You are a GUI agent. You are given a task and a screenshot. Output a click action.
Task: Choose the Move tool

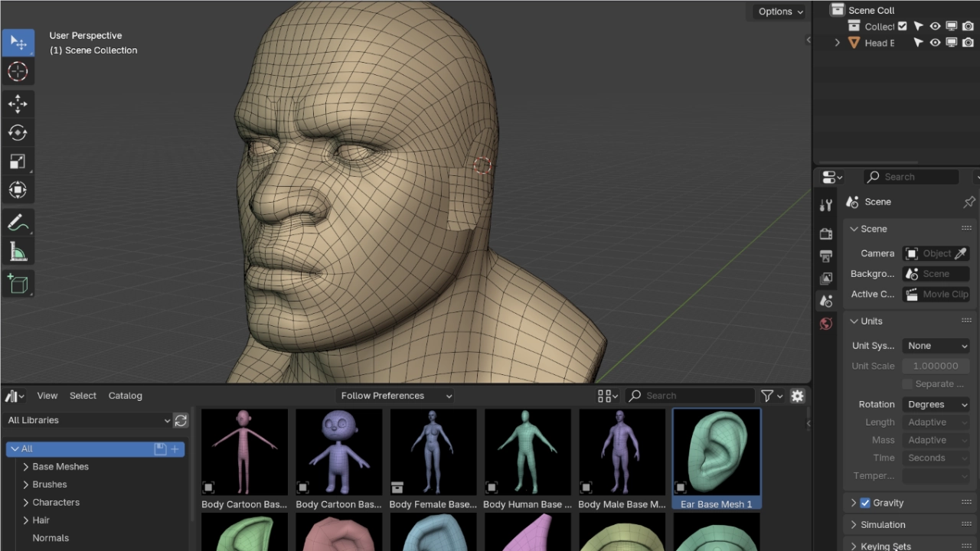[18, 104]
